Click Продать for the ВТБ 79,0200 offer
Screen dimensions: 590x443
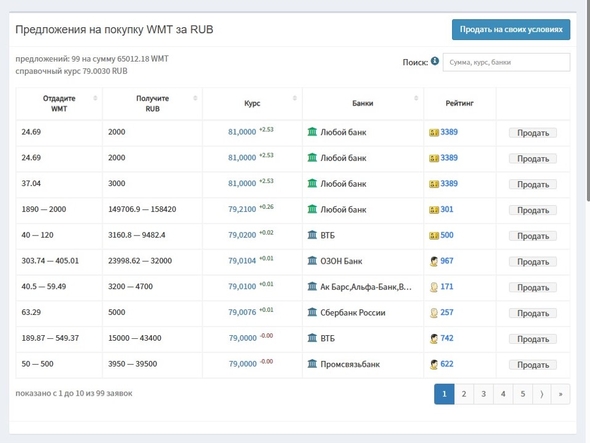533,236
